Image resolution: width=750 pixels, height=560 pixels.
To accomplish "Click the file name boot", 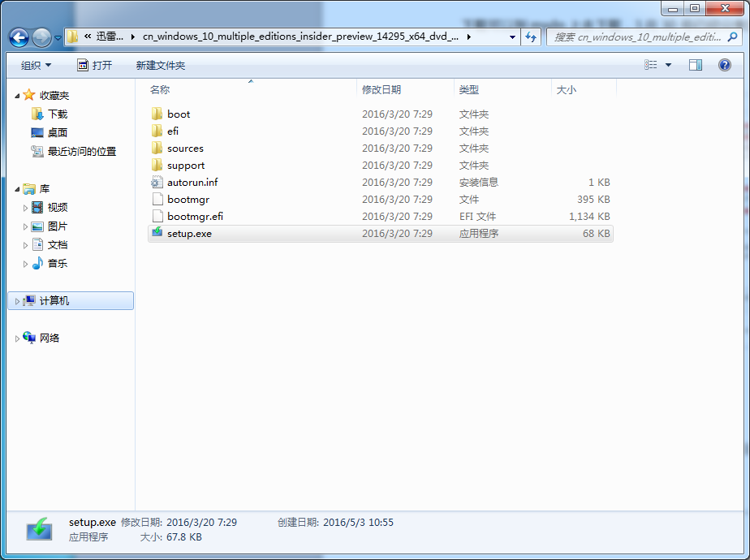I will [x=179, y=114].
